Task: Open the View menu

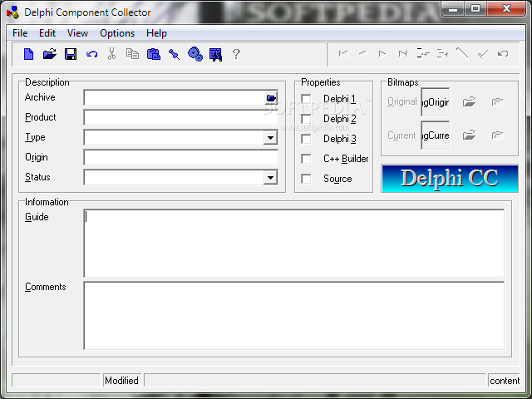Action: tap(77, 33)
